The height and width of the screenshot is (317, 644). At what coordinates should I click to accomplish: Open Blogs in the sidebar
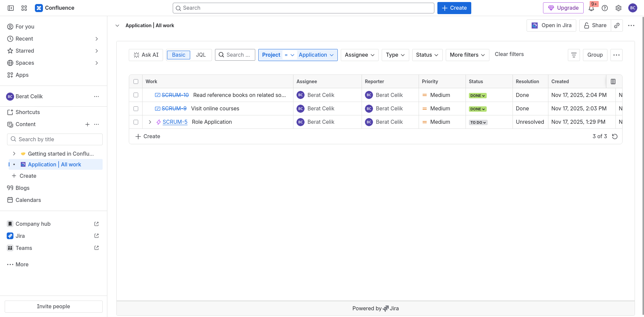[22, 188]
